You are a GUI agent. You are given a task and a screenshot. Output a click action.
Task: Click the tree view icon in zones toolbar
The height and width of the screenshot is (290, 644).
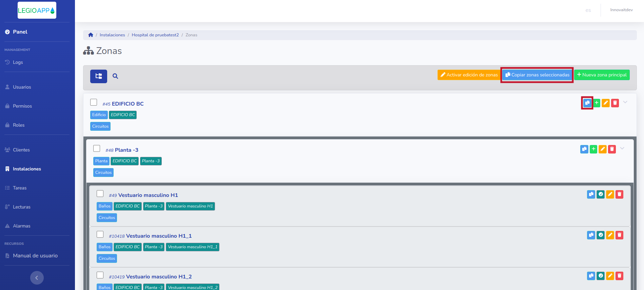[98, 76]
